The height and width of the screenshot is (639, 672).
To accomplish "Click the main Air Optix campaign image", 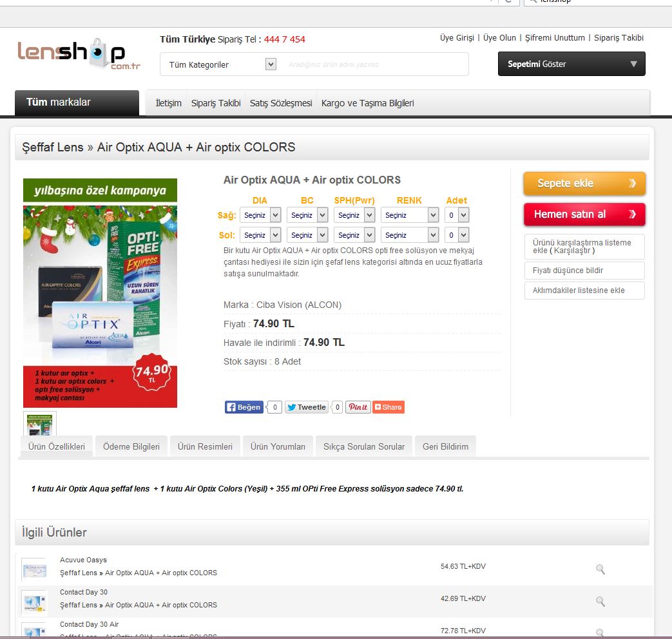I will pyautogui.click(x=100, y=292).
